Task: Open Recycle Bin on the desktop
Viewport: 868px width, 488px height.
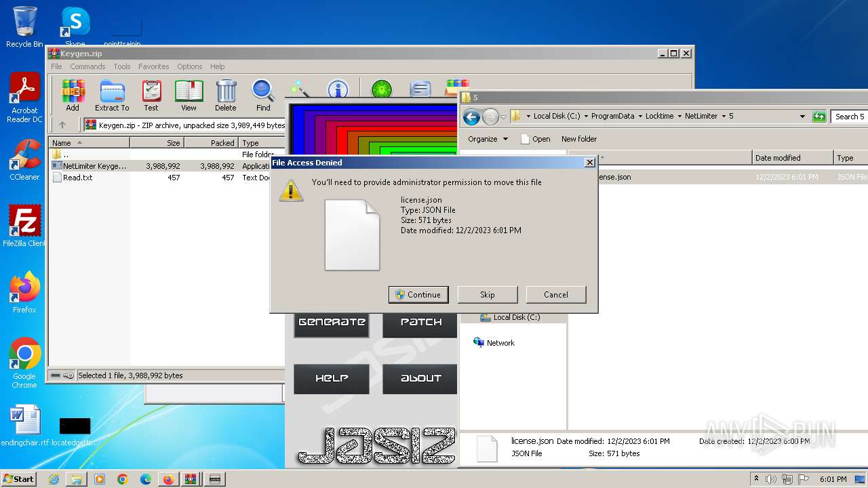Action: (x=24, y=27)
